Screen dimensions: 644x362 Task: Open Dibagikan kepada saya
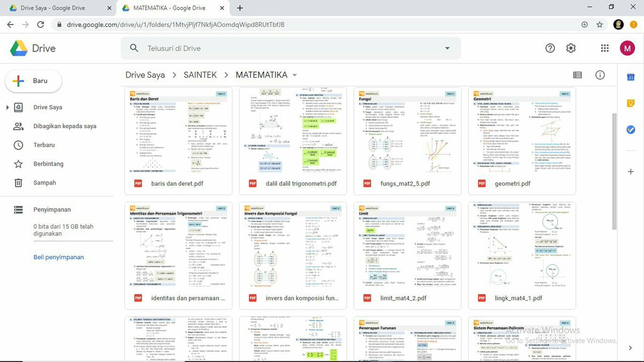[x=65, y=126]
